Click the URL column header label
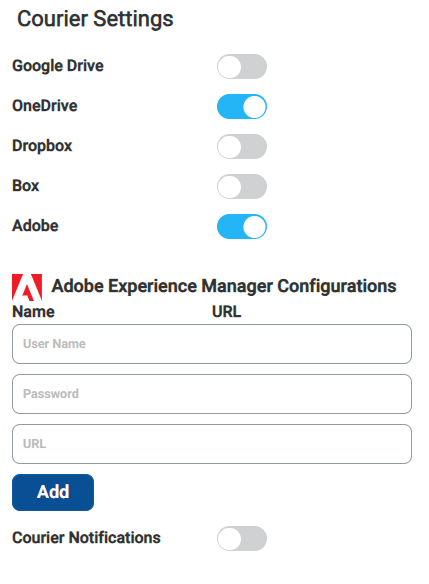Viewport: 429px width, 584px height. tap(226, 312)
